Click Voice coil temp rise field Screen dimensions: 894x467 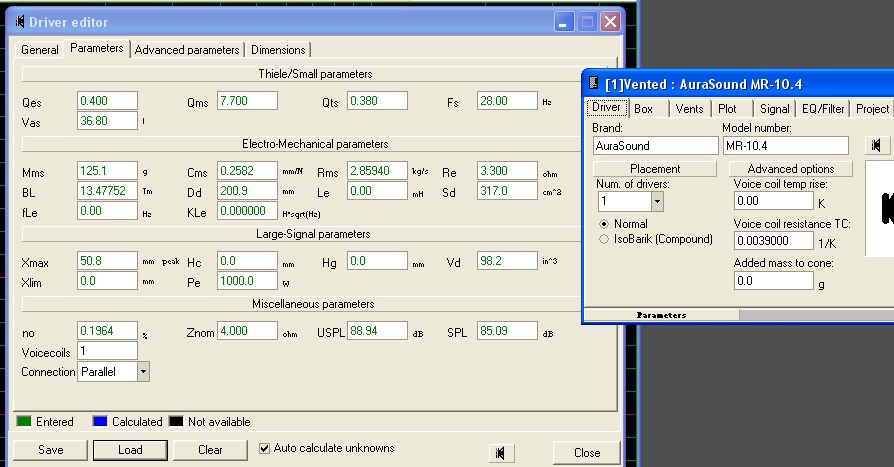pyautogui.click(x=773, y=201)
